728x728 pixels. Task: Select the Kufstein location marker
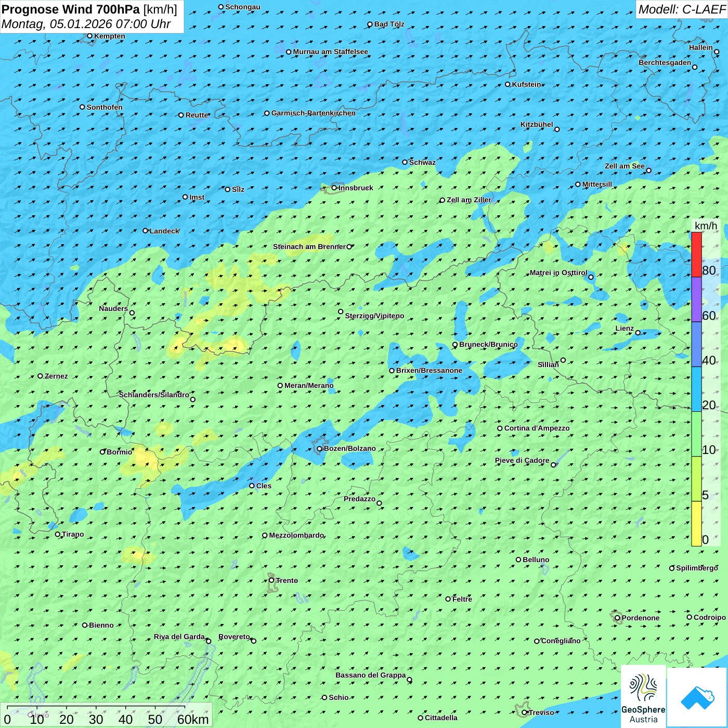[x=508, y=84]
